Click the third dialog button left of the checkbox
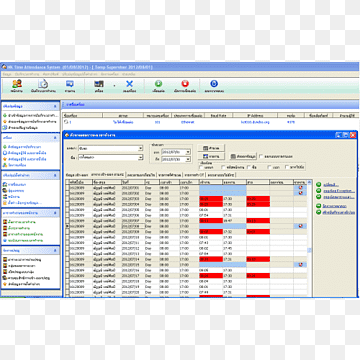Viewport: 360px width, 360px height. coord(243,156)
